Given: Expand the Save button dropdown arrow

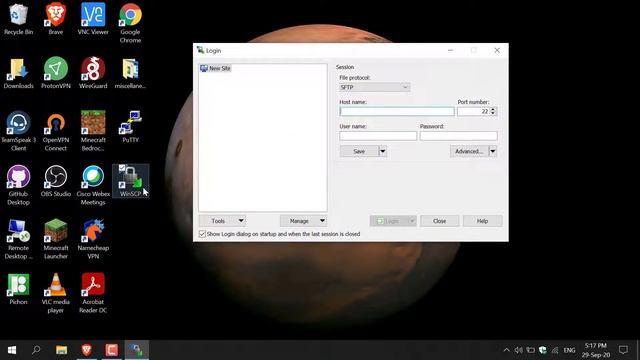Looking at the screenshot, I should (x=382, y=151).
